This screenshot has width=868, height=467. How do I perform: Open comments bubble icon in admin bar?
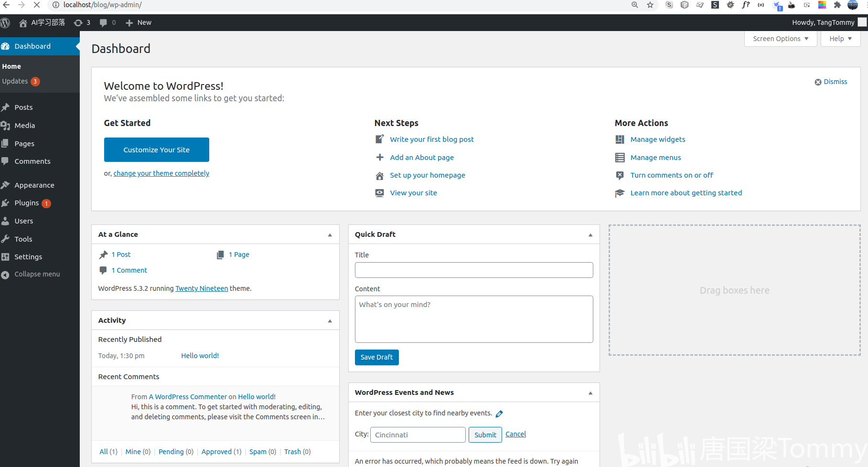103,22
